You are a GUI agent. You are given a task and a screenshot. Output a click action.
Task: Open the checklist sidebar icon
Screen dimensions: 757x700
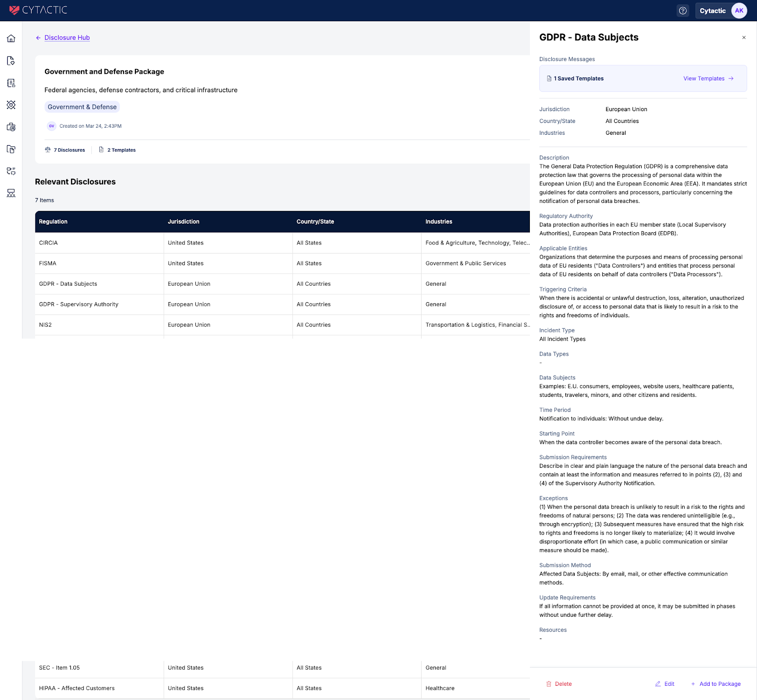pyautogui.click(x=11, y=83)
